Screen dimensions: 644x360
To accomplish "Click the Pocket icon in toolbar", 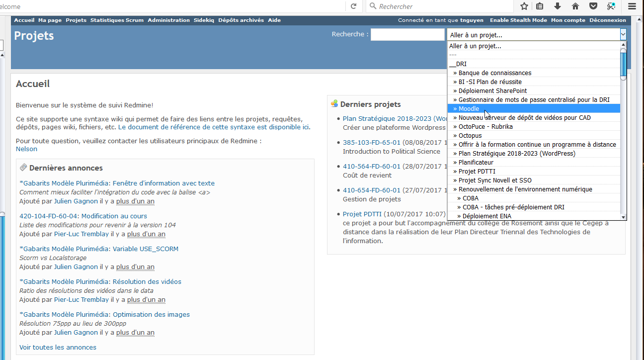I will tap(593, 6).
